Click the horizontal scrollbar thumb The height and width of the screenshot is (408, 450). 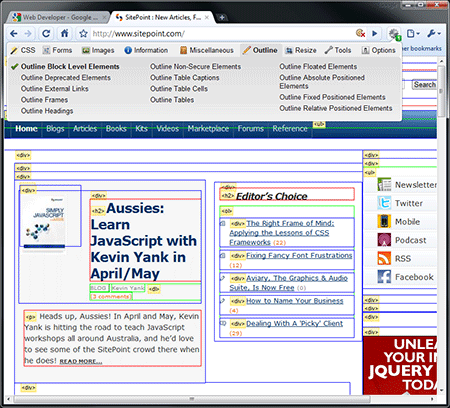191,399
